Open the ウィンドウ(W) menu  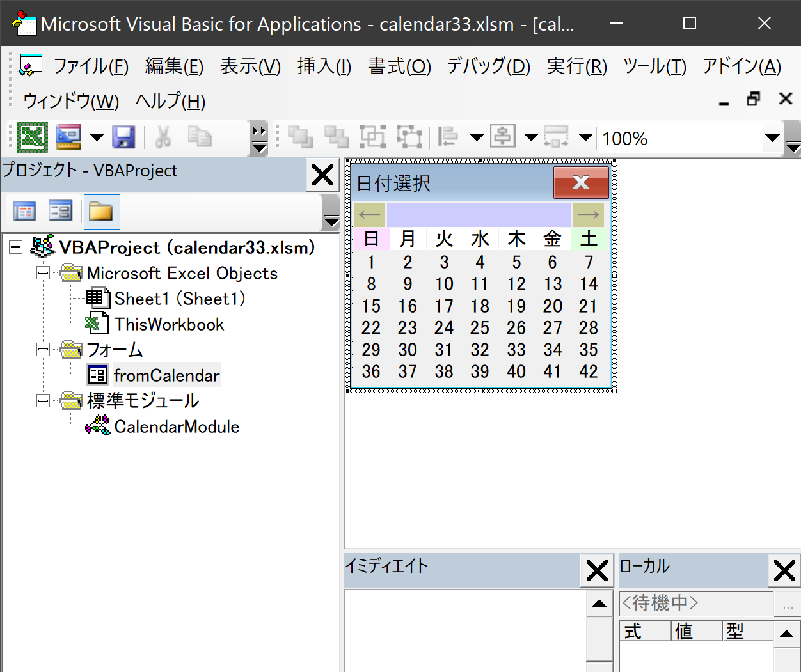tap(71, 101)
